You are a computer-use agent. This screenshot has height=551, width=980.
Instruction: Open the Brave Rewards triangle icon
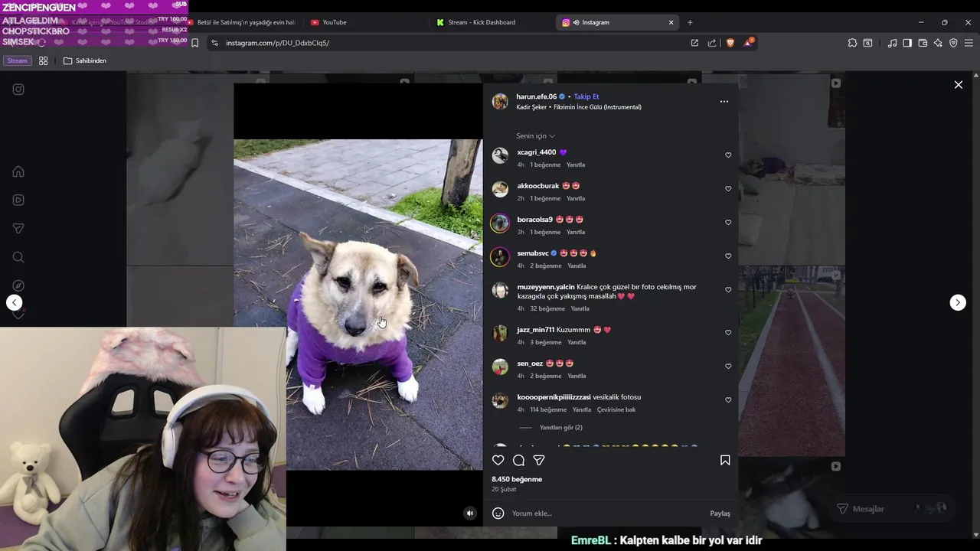[x=748, y=43]
